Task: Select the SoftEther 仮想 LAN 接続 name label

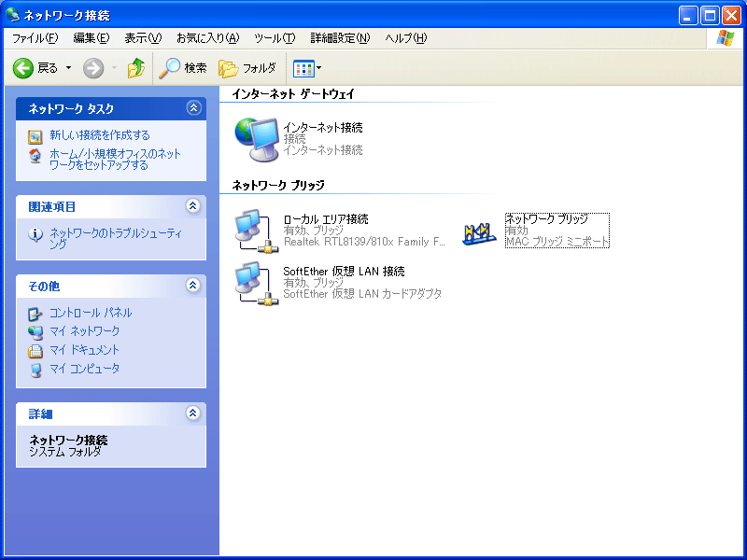Action: (344, 272)
